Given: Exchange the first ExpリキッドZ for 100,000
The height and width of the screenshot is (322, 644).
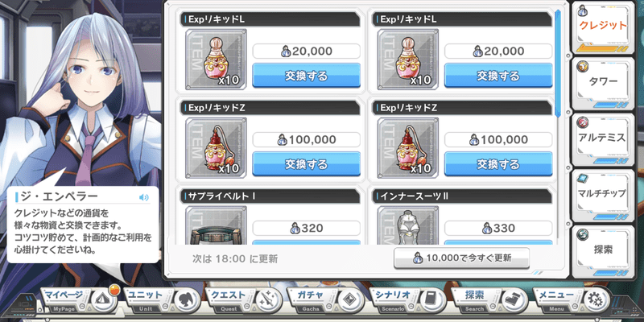Looking at the screenshot, I should pos(307,164).
